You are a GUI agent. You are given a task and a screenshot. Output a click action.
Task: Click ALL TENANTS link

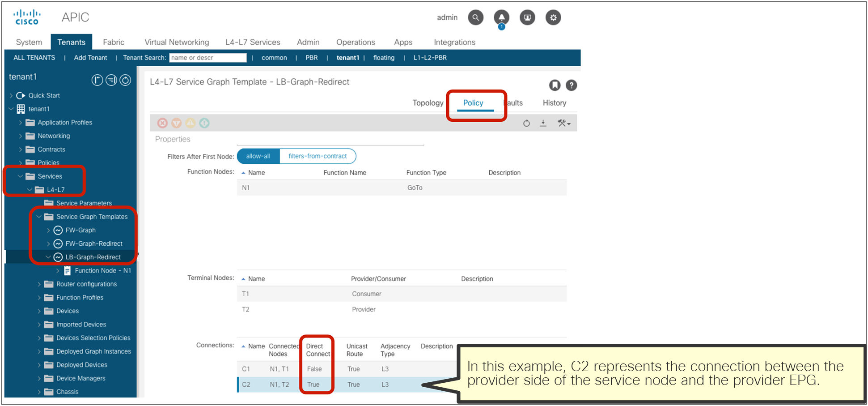tap(34, 58)
